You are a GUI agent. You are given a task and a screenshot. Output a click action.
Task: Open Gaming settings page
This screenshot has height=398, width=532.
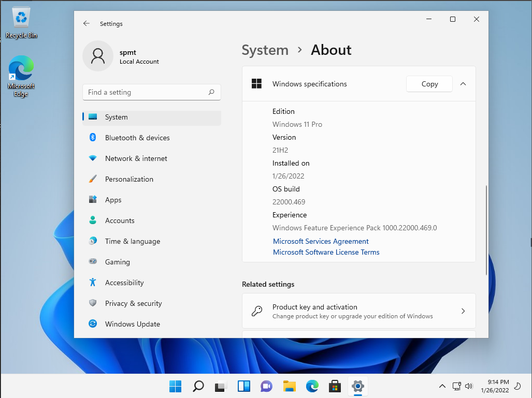(x=152, y=262)
